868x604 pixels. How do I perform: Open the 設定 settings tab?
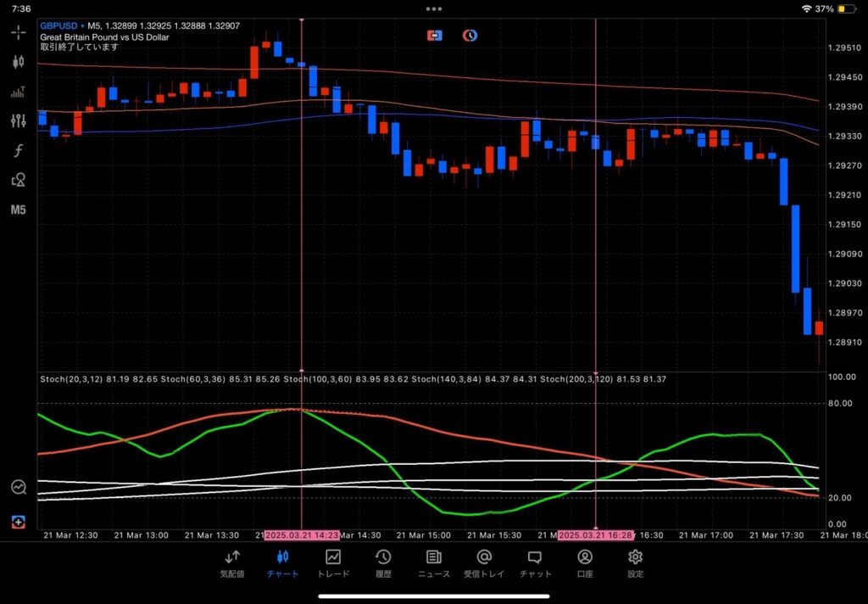[x=636, y=564]
